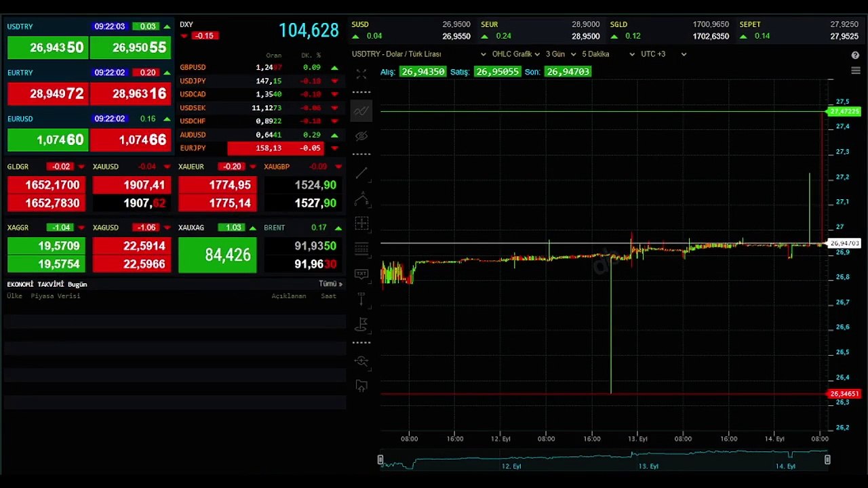Screen dimensions: 868x488
Task: Select the grid lines tool
Action: (361, 249)
